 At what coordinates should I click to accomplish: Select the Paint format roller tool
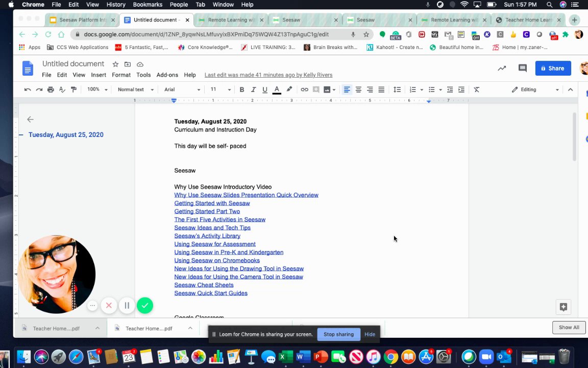pyautogui.click(x=73, y=89)
